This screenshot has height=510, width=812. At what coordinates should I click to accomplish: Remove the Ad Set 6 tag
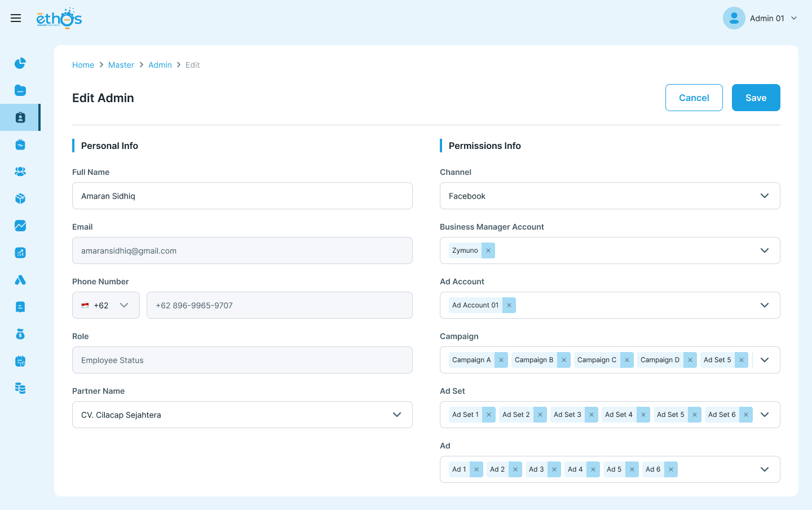pos(746,415)
